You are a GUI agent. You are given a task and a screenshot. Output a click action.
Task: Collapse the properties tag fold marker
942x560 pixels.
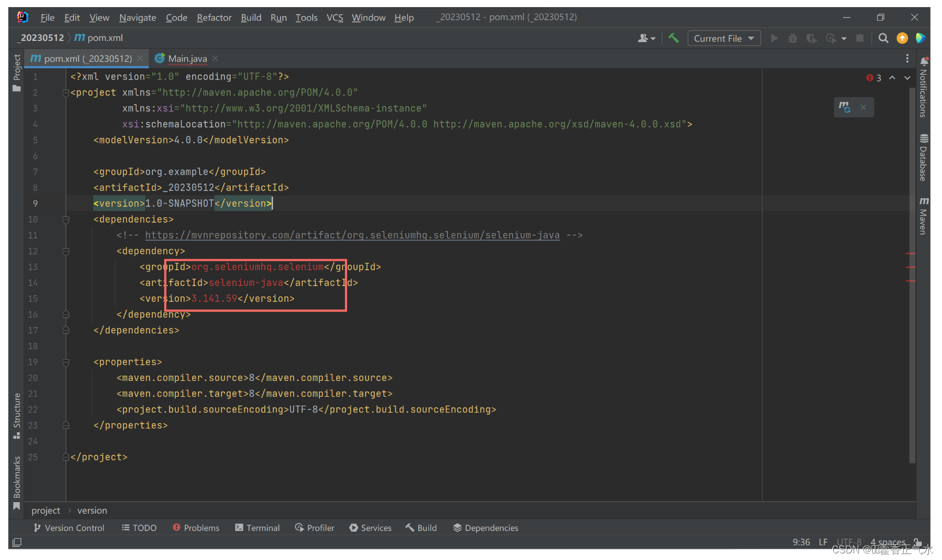click(x=66, y=362)
